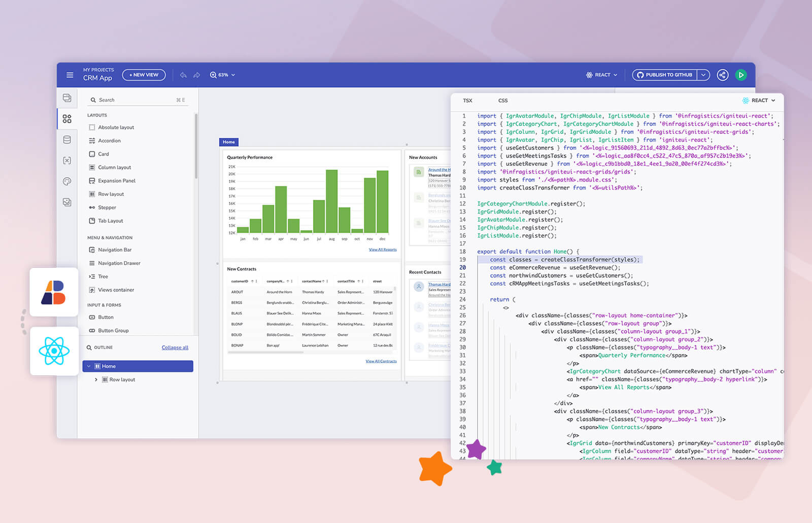Open the View All Reports link
This screenshot has width=812, height=523.
382,249
